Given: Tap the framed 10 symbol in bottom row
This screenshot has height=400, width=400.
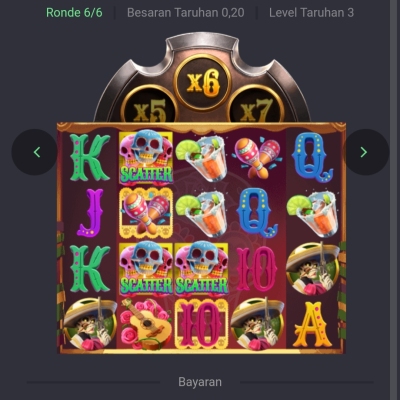Looking at the screenshot, I should click(x=201, y=324).
